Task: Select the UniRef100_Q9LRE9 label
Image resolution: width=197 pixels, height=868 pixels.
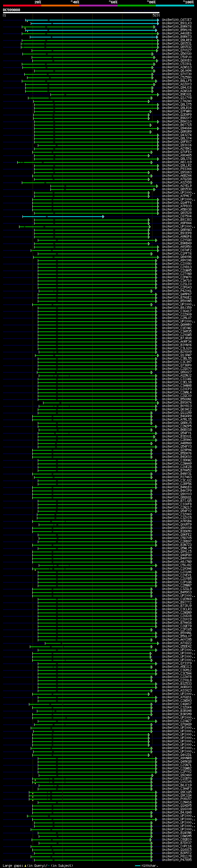Action: pyautogui.click(x=177, y=40)
